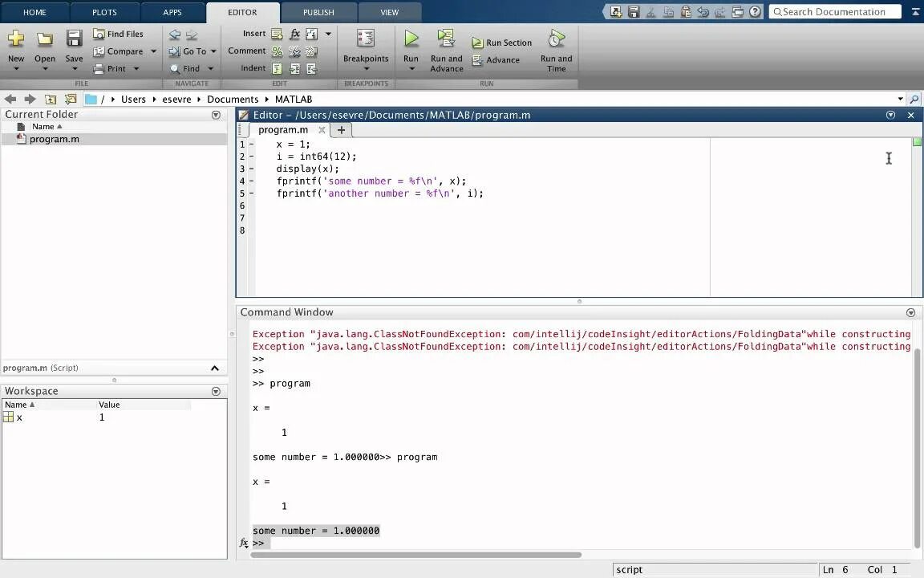Click the Advance button
Screen dimensions: 924x578
pyautogui.click(x=496, y=59)
